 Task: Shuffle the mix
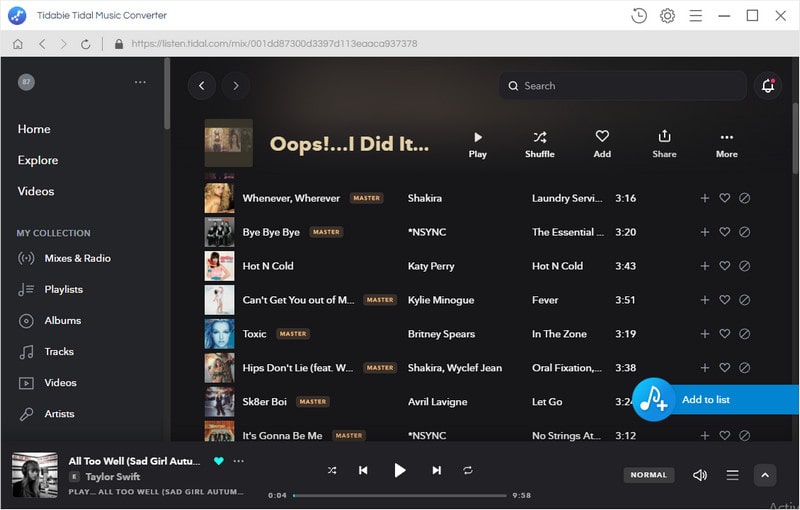point(540,145)
